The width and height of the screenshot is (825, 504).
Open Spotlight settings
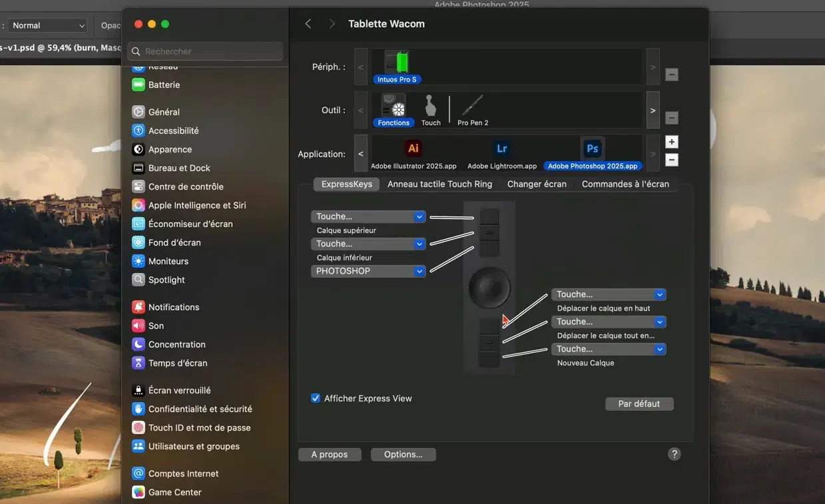click(x=158, y=280)
